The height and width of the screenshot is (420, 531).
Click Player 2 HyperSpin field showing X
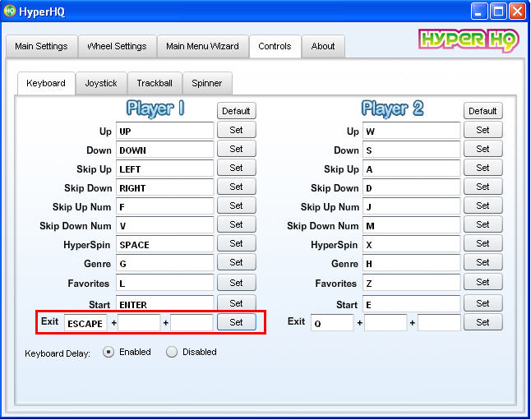point(412,245)
